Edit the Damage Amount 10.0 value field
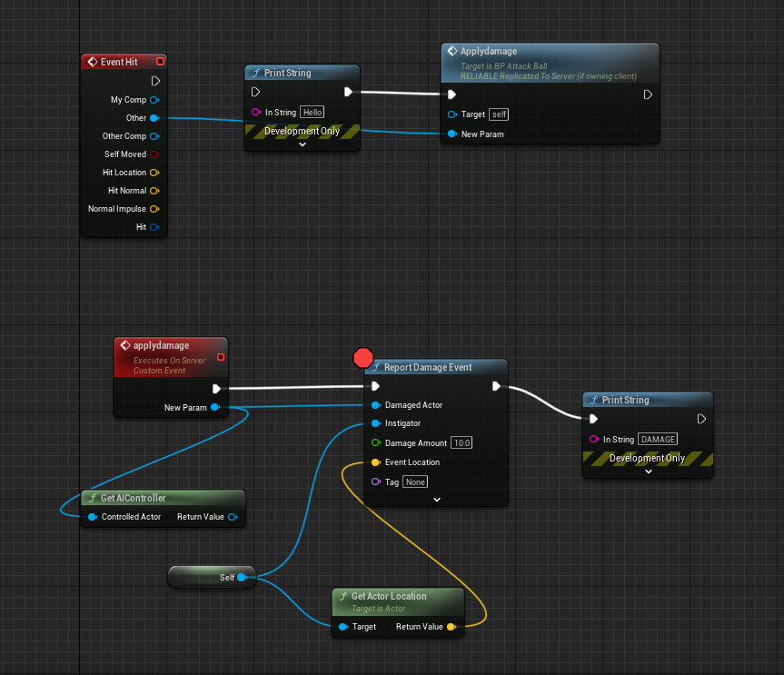Viewport: 784px width, 675px height. 461,443
